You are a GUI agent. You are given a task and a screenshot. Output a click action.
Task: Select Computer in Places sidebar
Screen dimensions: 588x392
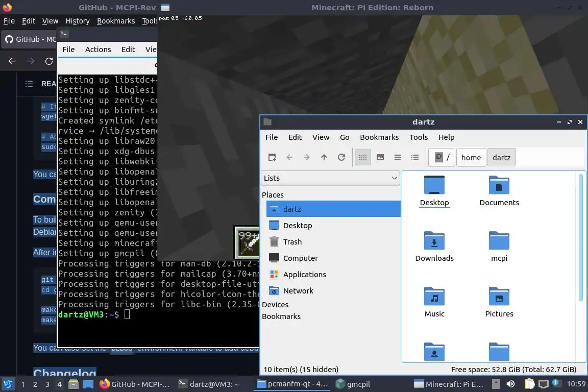point(333,258)
